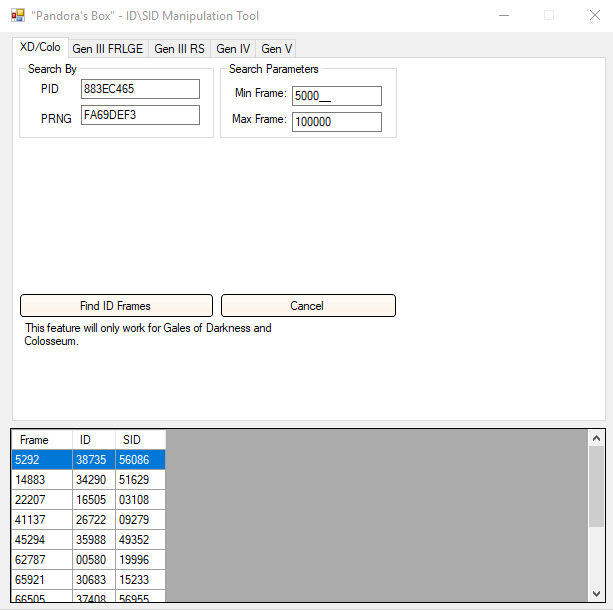Viewport: 613px width, 610px height.
Task: Click SID cell 03108
Action: click(140, 500)
